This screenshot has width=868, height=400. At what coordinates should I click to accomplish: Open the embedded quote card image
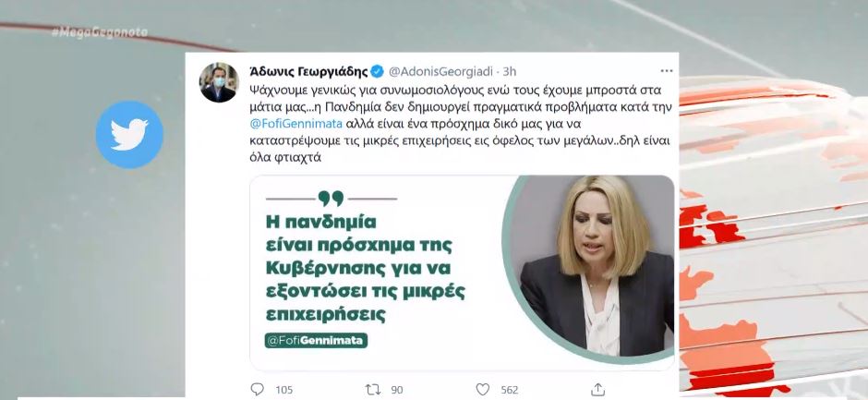(462, 273)
